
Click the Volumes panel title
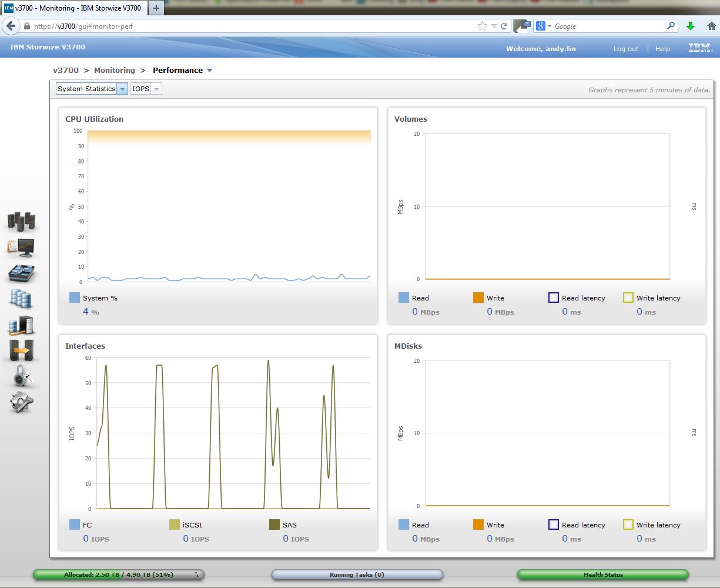(x=411, y=119)
